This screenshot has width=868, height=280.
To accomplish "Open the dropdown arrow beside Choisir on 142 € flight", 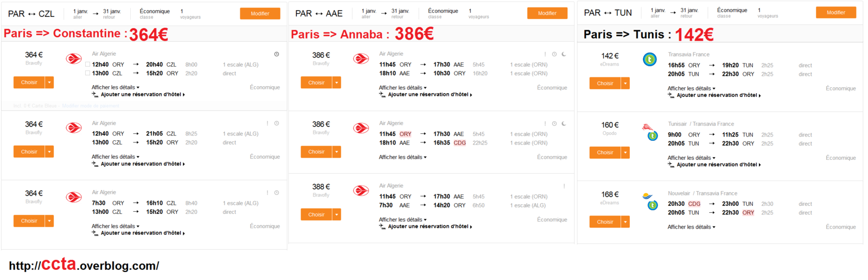I will (x=626, y=83).
